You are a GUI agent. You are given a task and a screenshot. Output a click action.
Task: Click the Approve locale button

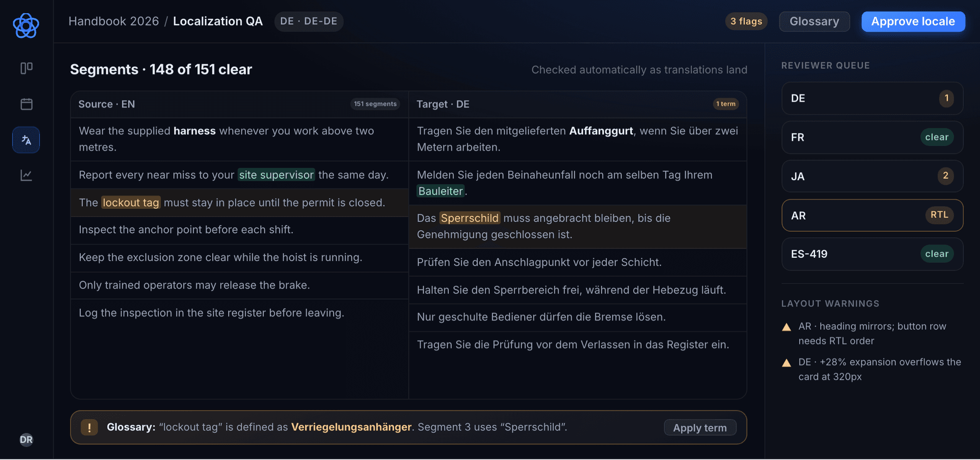(913, 21)
